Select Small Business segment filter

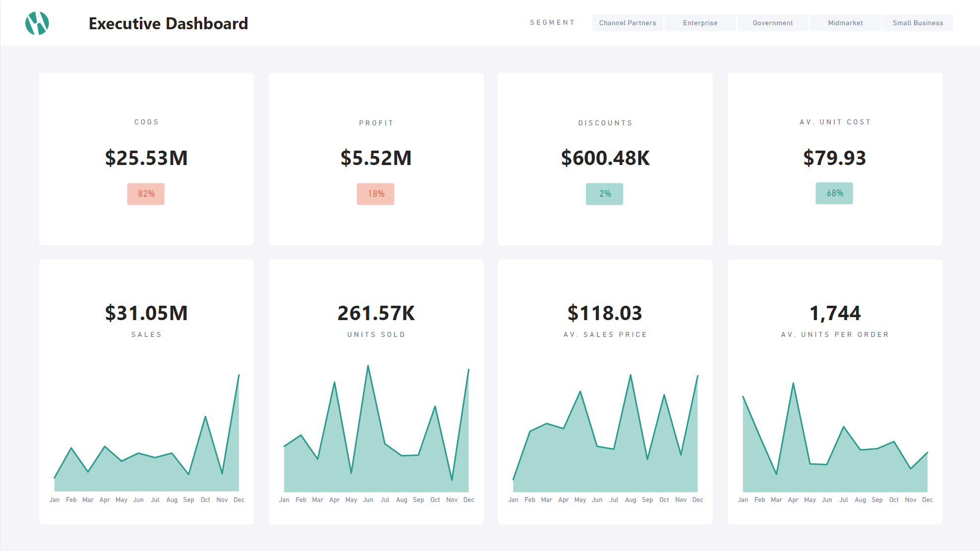pos(918,23)
